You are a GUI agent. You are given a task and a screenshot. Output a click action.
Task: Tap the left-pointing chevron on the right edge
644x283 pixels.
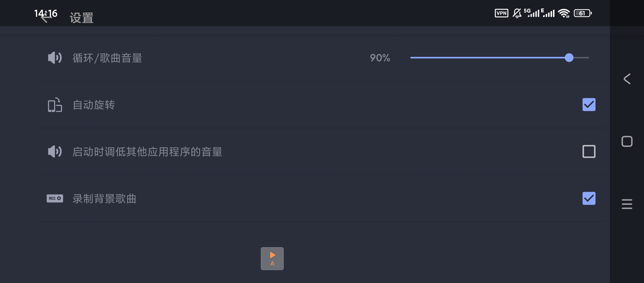tap(627, 79)
